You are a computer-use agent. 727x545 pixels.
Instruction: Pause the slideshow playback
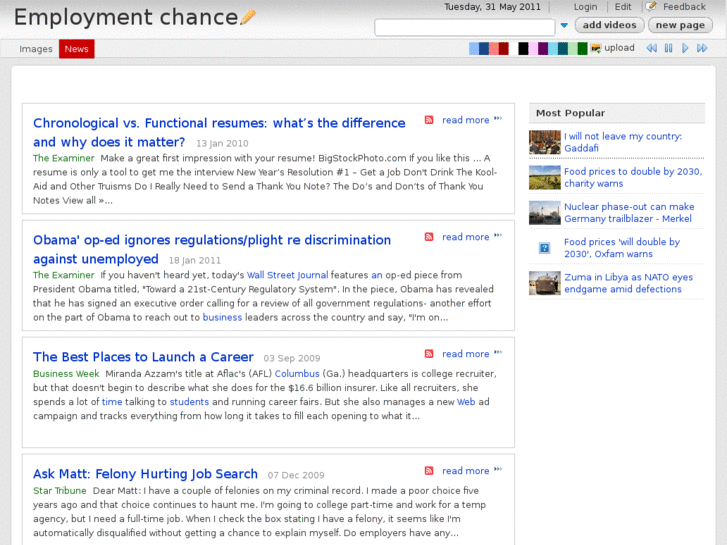pyautogui.click(x=669, y=48)
